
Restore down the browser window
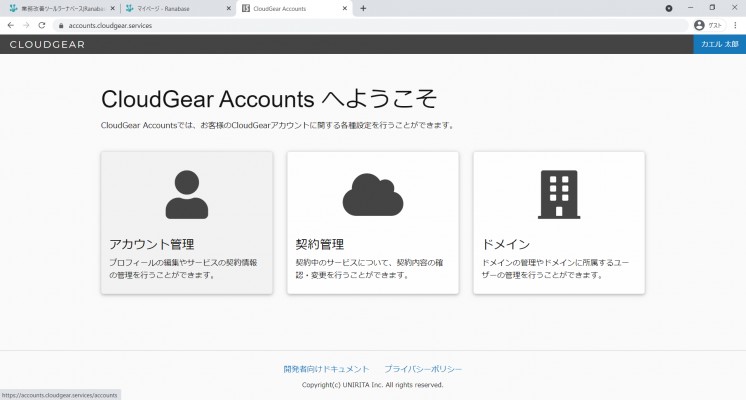[x=712, y=8]
